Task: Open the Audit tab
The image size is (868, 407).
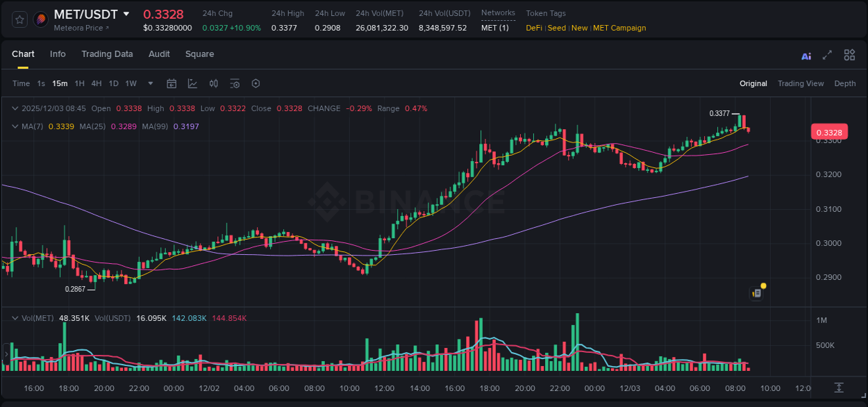Action: [x=159, y=54]
